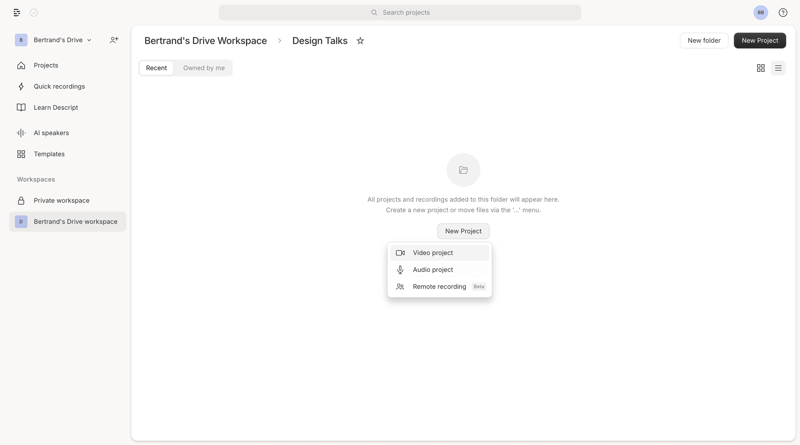Click the Private workspace lock icon

point(21,201)
